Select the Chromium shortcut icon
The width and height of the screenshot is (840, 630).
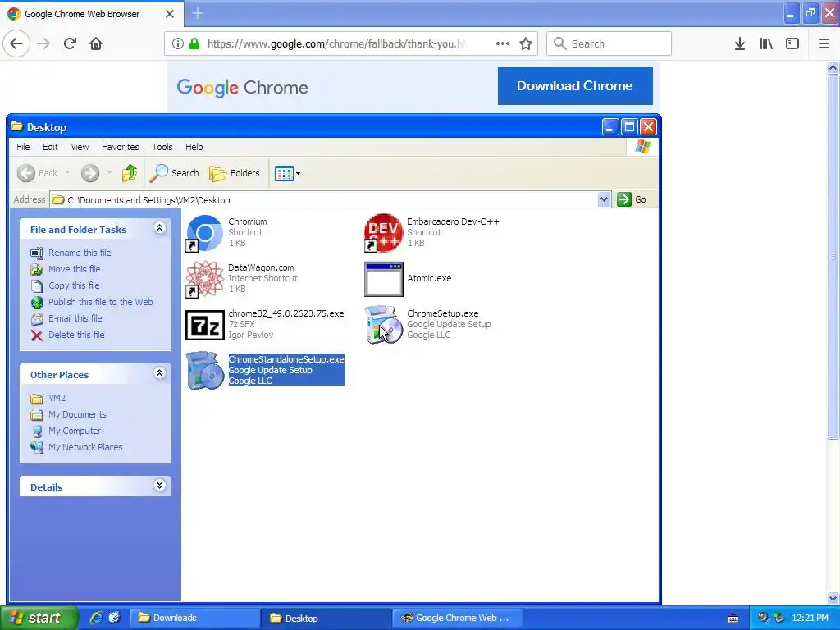(x=204, y=233)
